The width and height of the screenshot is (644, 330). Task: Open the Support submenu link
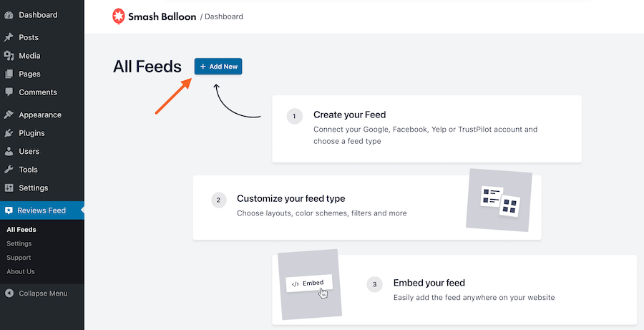[19, 258]
